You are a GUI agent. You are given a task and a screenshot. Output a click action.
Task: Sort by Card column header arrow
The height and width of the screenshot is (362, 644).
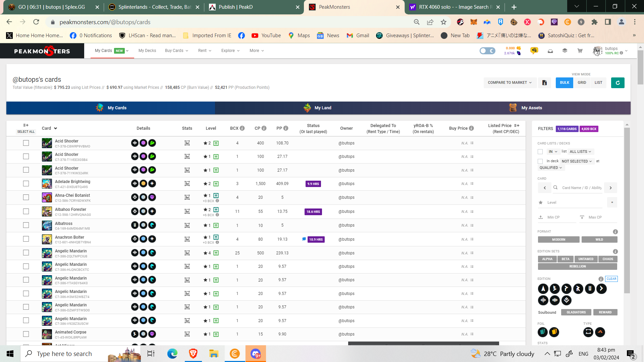(56, 128)
